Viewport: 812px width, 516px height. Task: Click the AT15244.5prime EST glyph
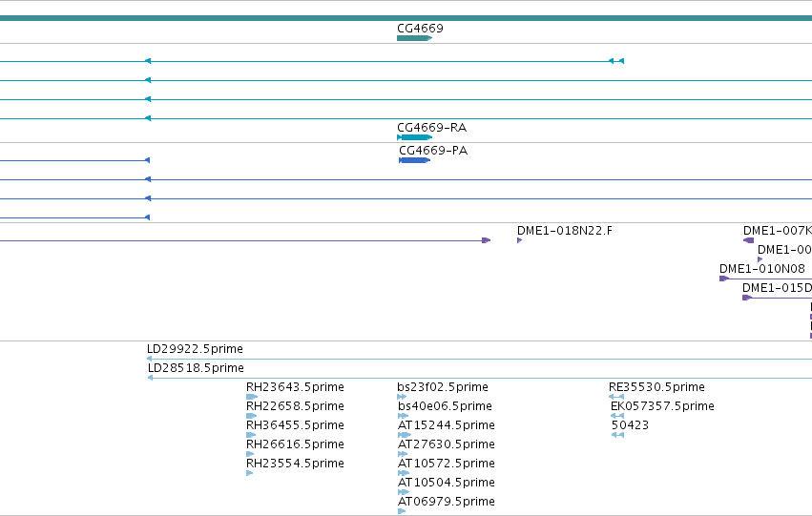(405, 435)
